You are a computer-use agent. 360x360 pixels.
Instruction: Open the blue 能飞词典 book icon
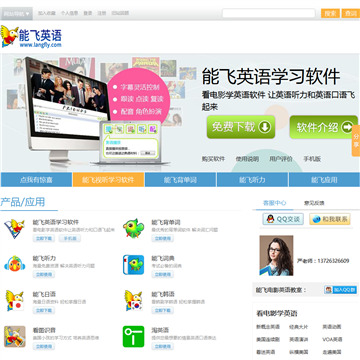coord(133,265)
